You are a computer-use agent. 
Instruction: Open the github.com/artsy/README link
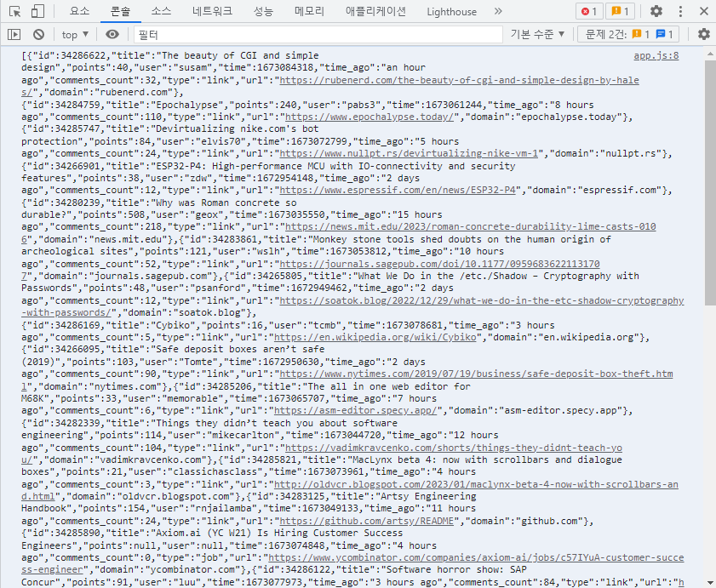(x=366, y=521)
